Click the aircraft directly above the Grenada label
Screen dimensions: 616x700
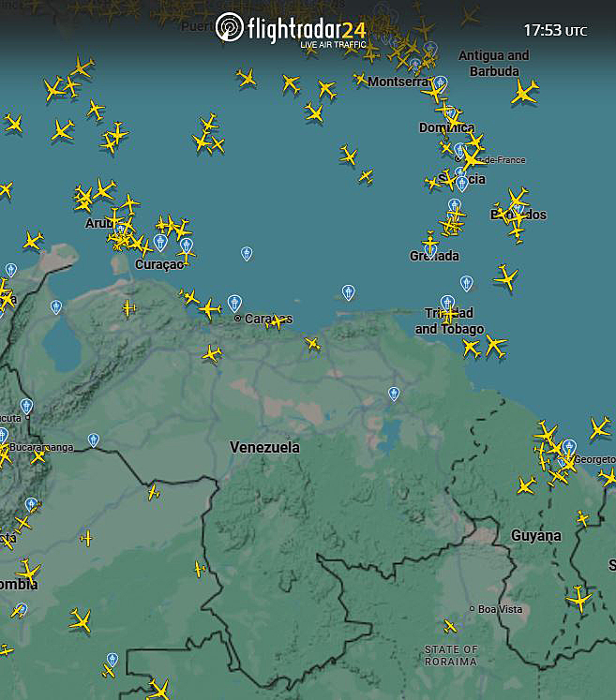click(430, 241)
